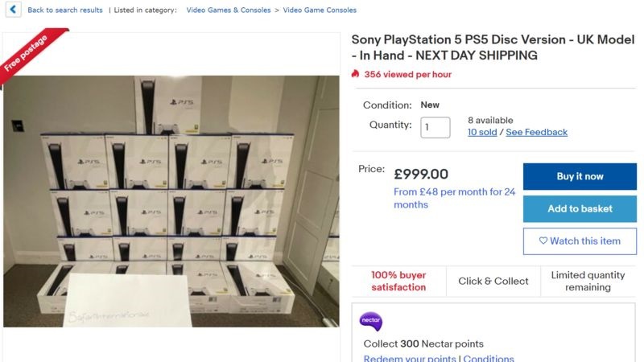Click the Quantity input field
This screenshot has height=362, width=644.
(436, 127)
